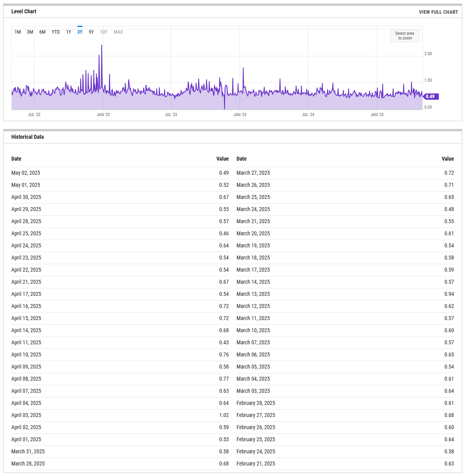Click the 0.77 value for April 08
This screenshot has height=476, width=465.
(x=224, y=379)
